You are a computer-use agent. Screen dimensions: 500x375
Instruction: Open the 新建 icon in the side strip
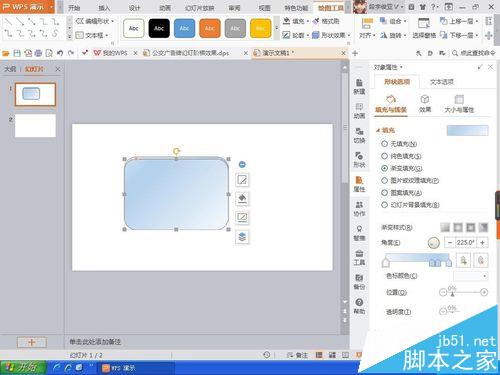tap(359, 86)
